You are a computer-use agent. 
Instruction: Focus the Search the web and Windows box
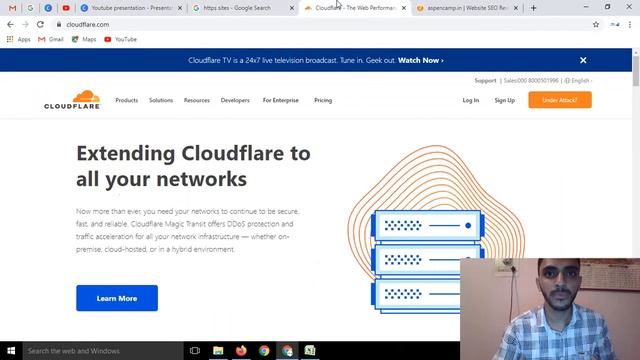[103, 351]
